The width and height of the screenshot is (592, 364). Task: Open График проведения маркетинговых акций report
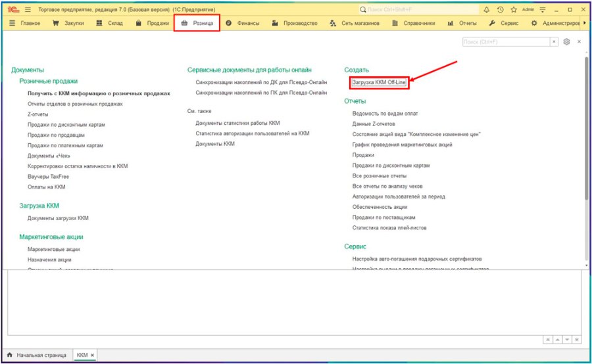[x=403, y=145]
